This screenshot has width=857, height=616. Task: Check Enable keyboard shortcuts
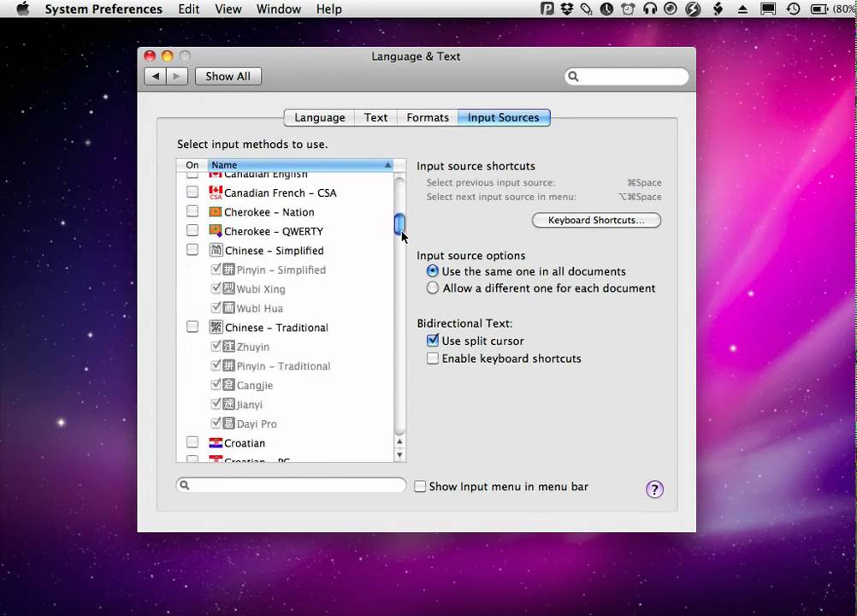point(432,358)
